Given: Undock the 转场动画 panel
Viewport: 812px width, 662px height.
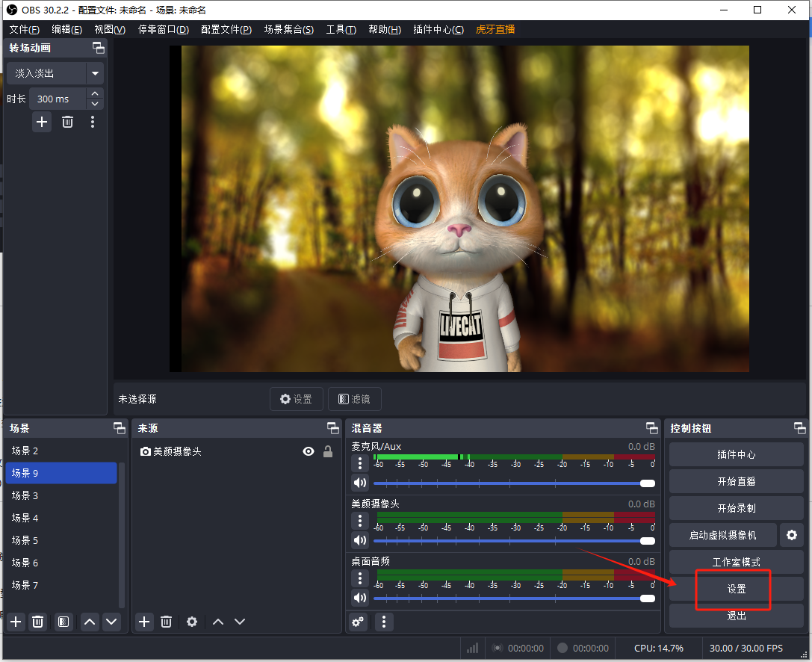Looking at the screenshot, I should 99,48.
